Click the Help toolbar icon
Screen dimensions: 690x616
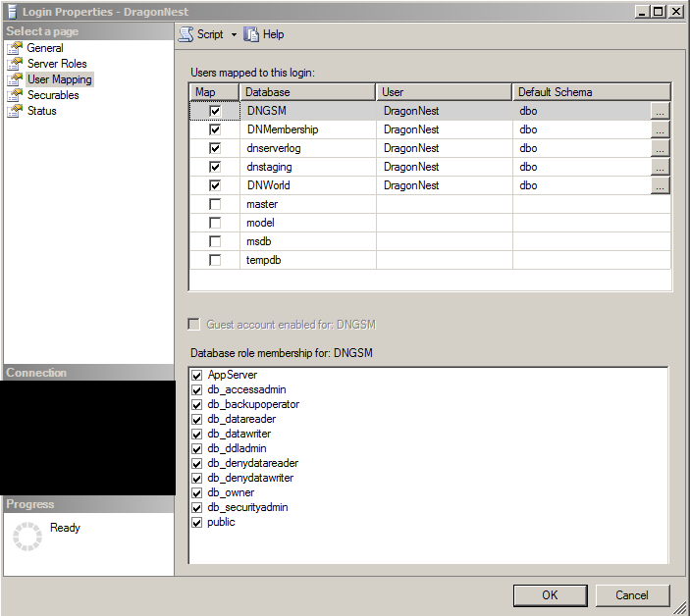point(251,34)
